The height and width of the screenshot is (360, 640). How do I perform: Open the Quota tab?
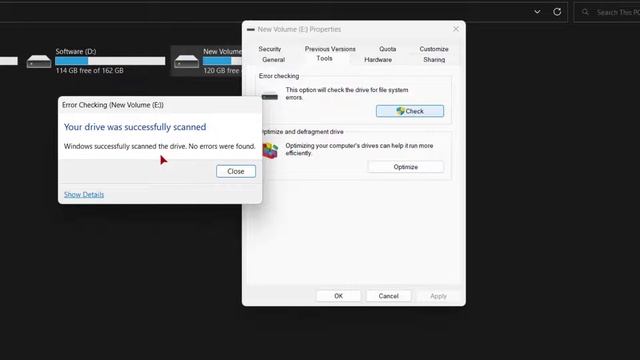387,49
